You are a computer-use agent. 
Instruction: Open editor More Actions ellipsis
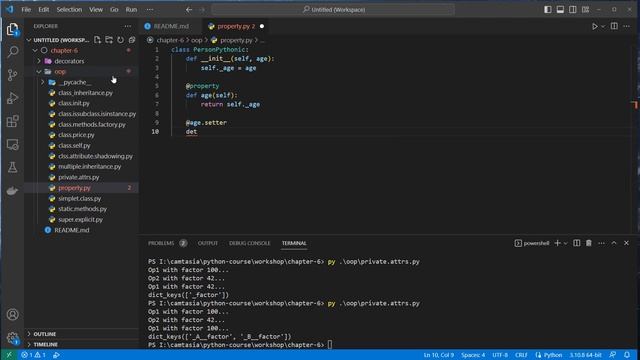(627, 26)
